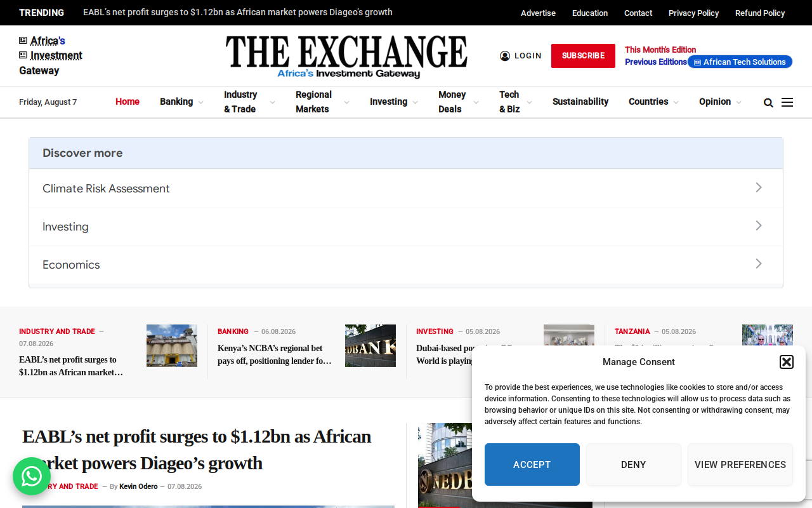Image resolution: width=812 pixels, height=508 pixels.
Task: Click the red Subscribe button
Action: [x=583, y=56]
